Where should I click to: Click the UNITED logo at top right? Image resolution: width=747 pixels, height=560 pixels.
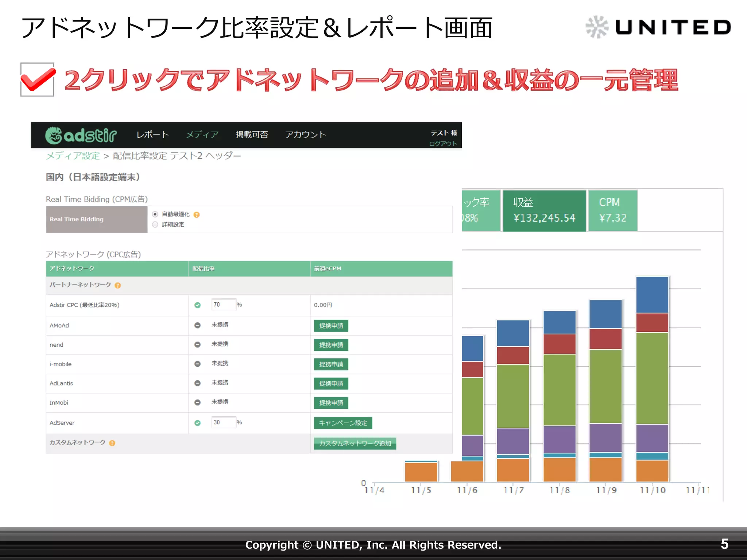click(658, 27)
